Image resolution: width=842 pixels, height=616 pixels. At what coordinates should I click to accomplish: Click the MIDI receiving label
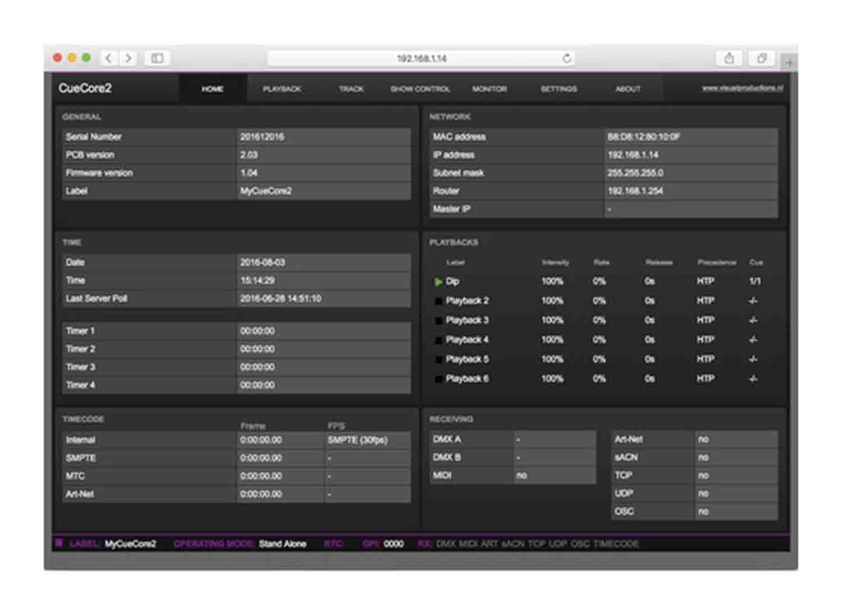442,475
